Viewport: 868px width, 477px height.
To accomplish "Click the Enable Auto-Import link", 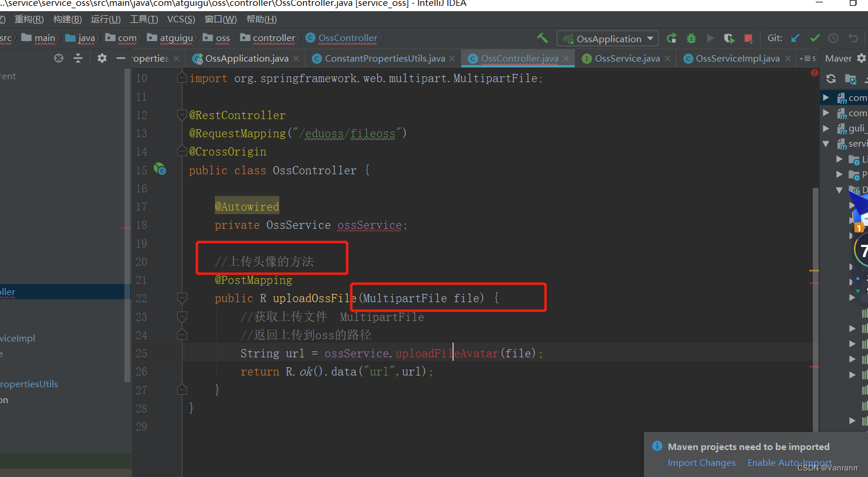I will pos(789,463).
